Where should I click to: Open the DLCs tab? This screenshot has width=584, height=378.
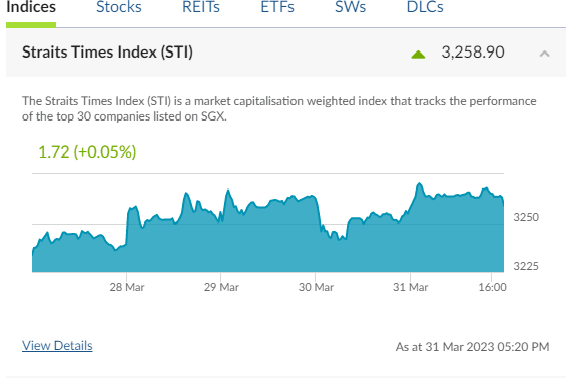point(425,7)
